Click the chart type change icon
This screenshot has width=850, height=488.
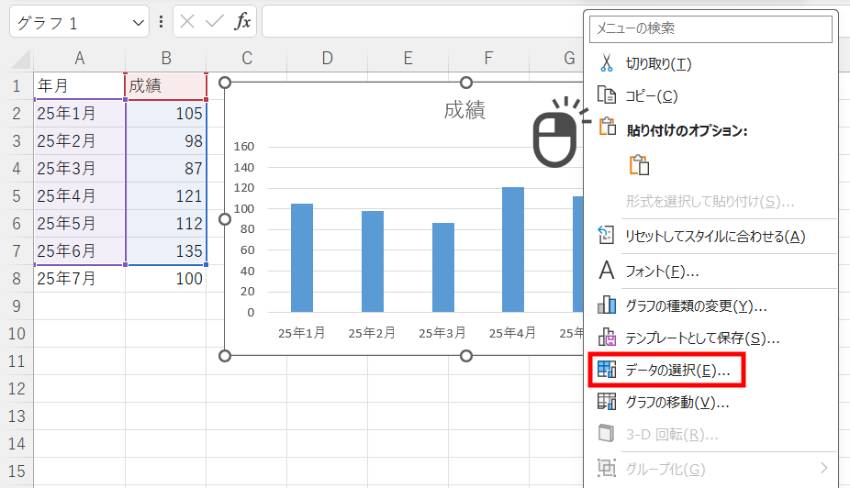pyautogui.click(x=607, y=305)
